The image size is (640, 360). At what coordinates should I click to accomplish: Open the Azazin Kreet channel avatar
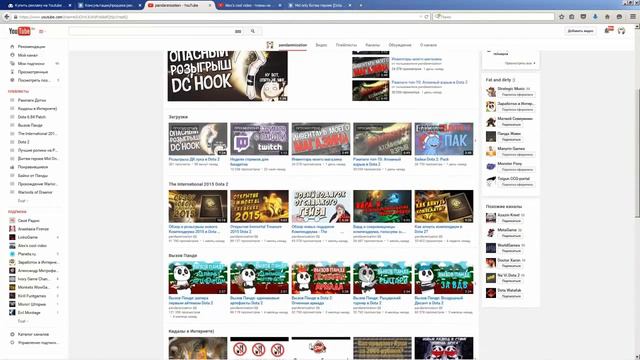(491, 218)
